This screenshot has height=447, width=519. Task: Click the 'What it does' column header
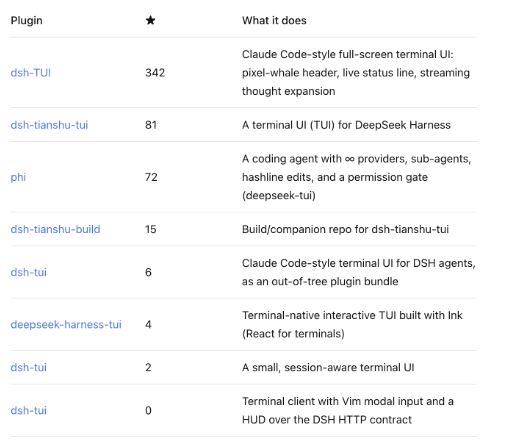[274, 20]
